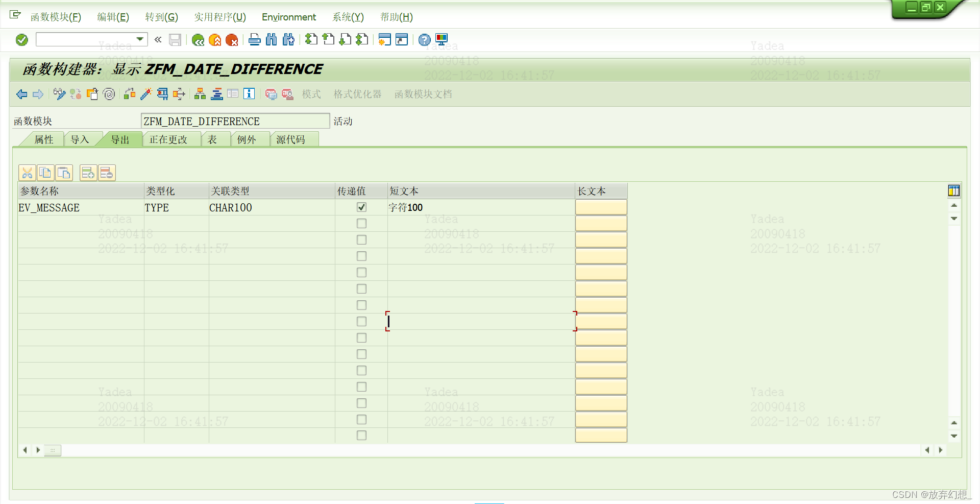Viewport: 980px width, 504px height.
Task: Click the Enhance spiral icon
Action: click(109, 94)
